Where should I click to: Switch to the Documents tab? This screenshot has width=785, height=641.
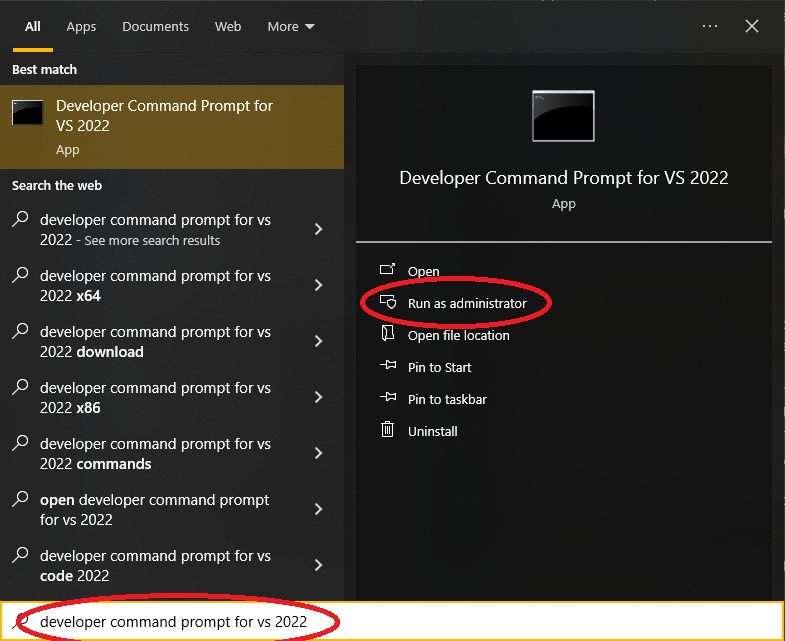(155, 27)
